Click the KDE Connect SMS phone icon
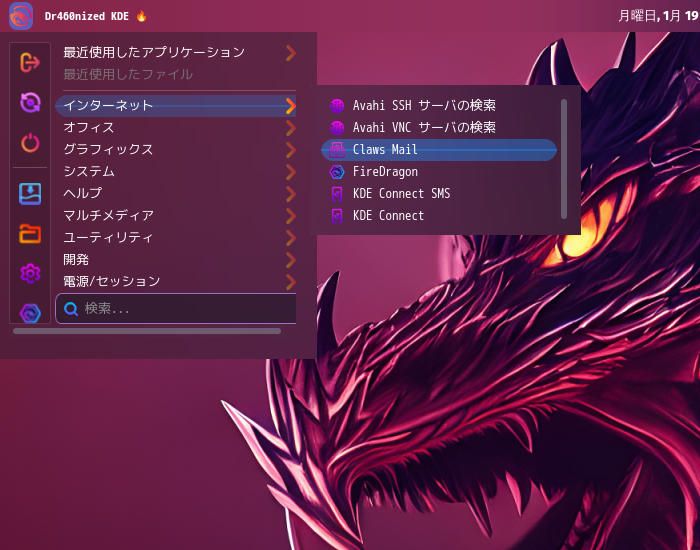Screen dimensions: 700x550 click(337, 194)
